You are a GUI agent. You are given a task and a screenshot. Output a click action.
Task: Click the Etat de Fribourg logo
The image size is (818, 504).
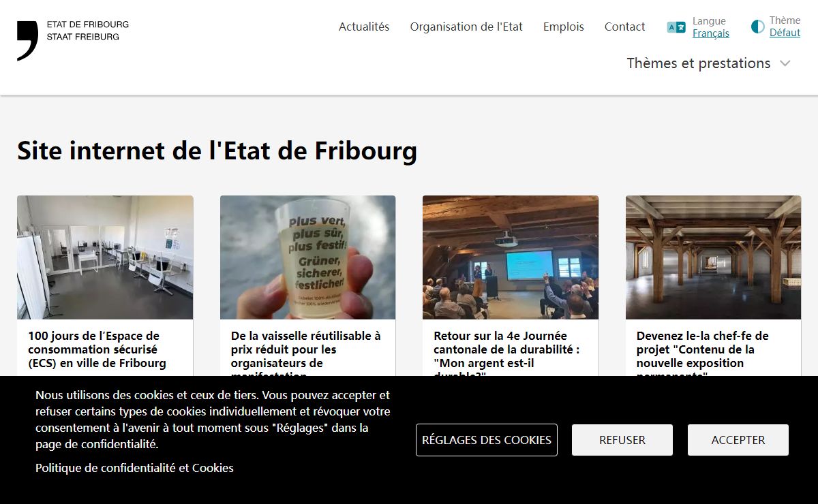pyautogui.click(x=73, y=40)
